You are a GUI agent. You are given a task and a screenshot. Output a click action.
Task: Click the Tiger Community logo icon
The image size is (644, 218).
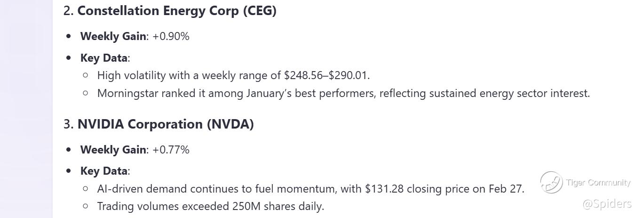551,182
